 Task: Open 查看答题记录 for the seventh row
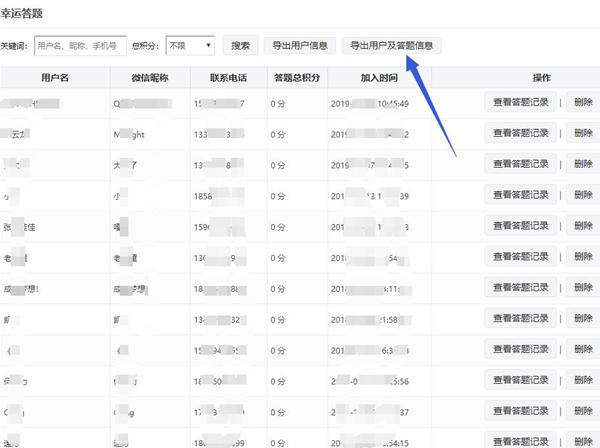point(520,288)
